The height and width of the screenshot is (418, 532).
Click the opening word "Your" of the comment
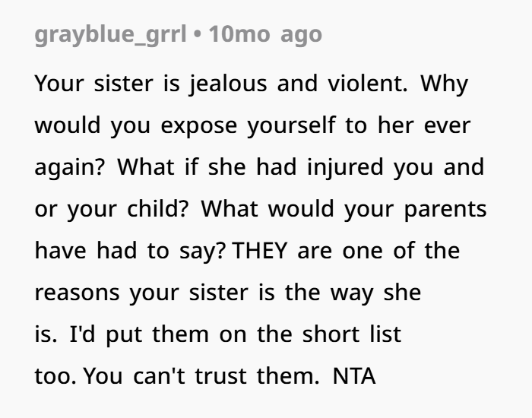point(59,83)
